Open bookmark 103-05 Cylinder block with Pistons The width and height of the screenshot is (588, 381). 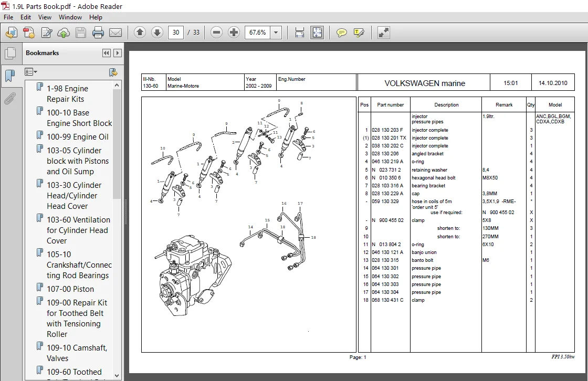[x=78, y=161]
